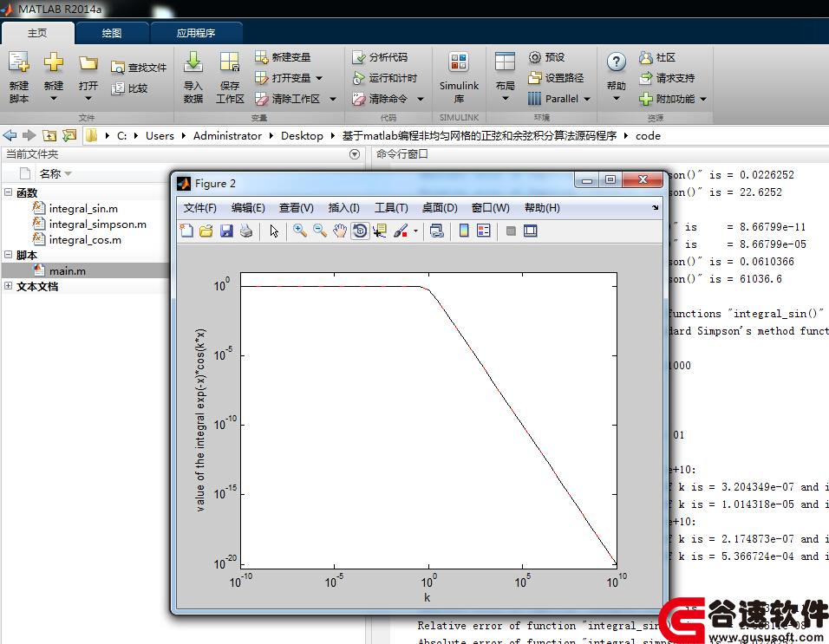Click Link Plot icon in Figure 2 toolbar
The width and height of the screenshot is (829, 644).
pos(437,231)
